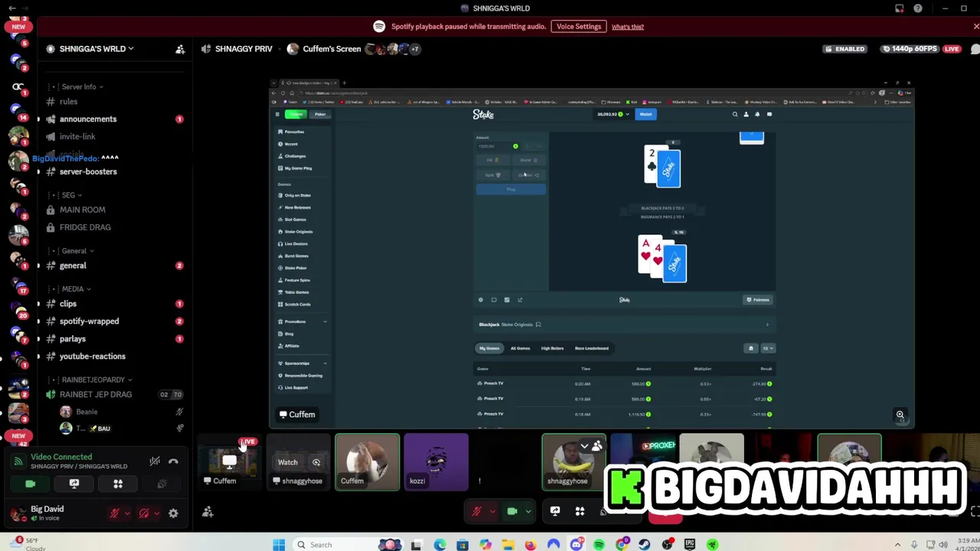Open Epic Games Launcher from taskbar

pos(690,545)
